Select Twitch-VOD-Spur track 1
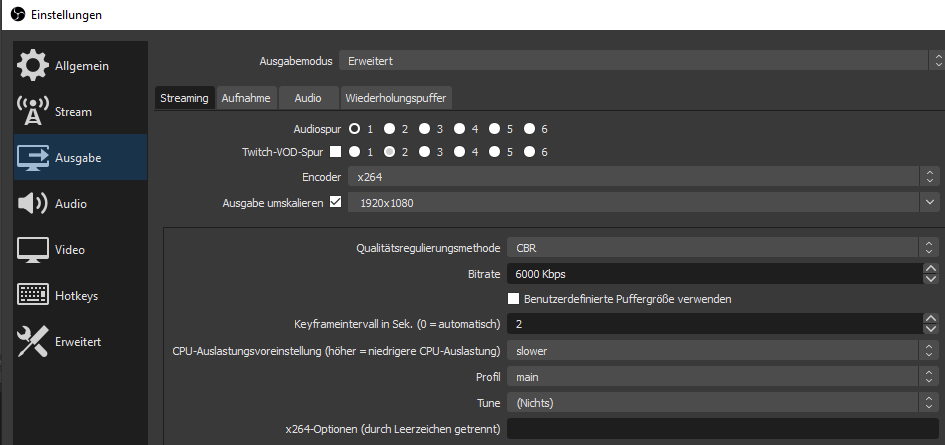 (354, 152)
